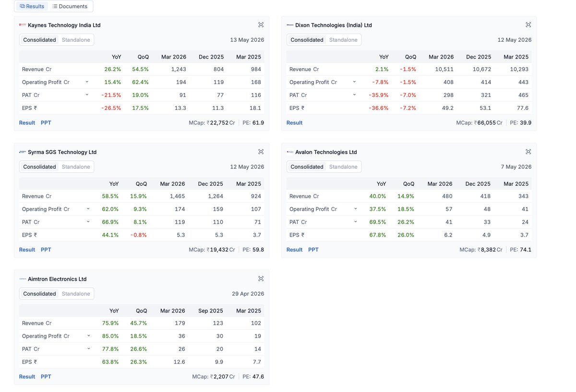This screenshot has height=392, width=576.
Task: Select Standalone view for Kaynes Technology
Action: (76, 40)
